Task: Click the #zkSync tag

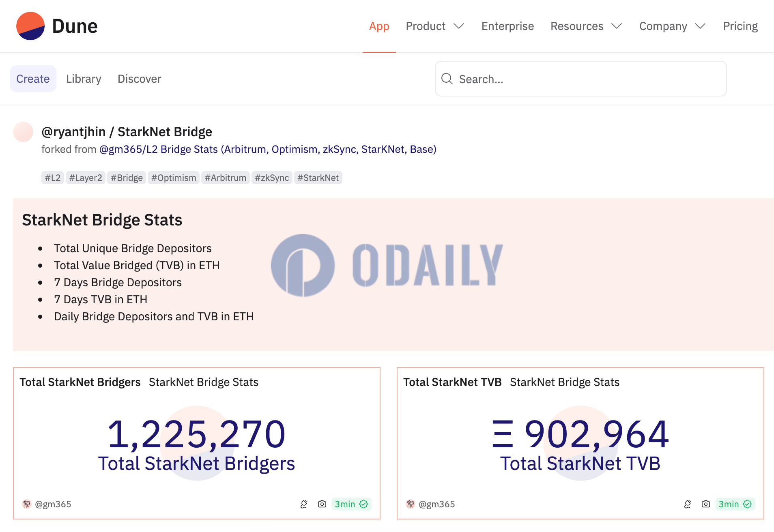Action: [272, 178]
